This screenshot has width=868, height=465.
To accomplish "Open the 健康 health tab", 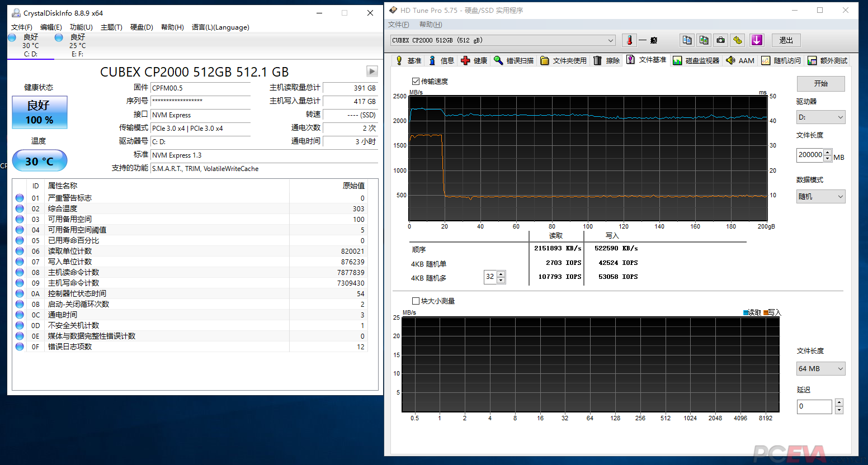I will 474,60.
